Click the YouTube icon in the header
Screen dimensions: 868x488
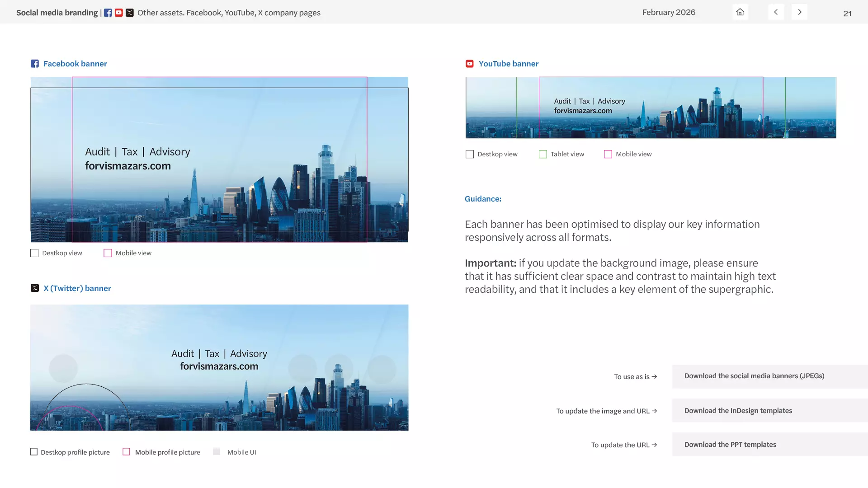tap(118, 12)
